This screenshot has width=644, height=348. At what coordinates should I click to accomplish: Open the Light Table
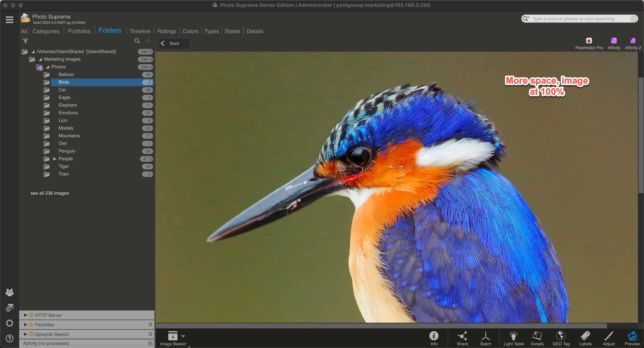pyautogui.click(x=513, y=338)
